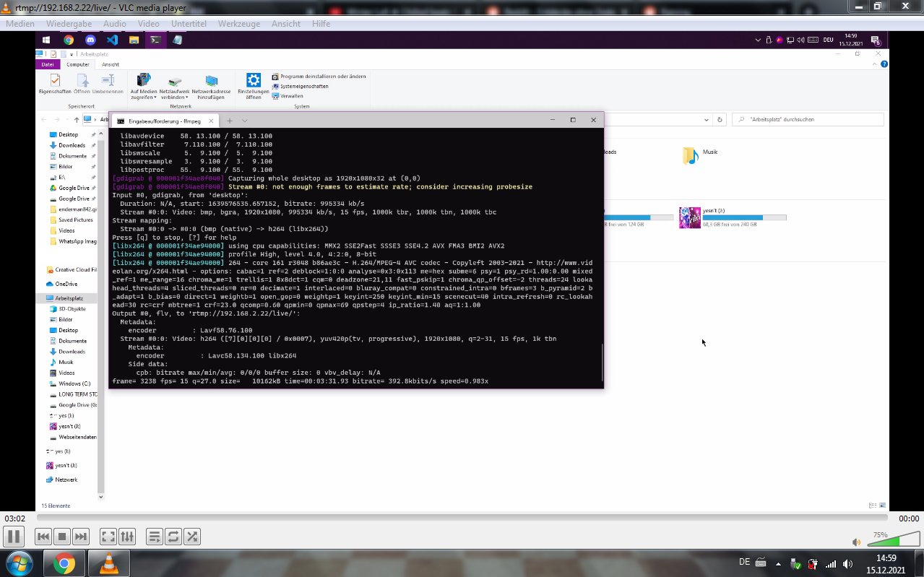Open the Werkzeuge menu
Screen dimensions: 924x577
(239, 24)
